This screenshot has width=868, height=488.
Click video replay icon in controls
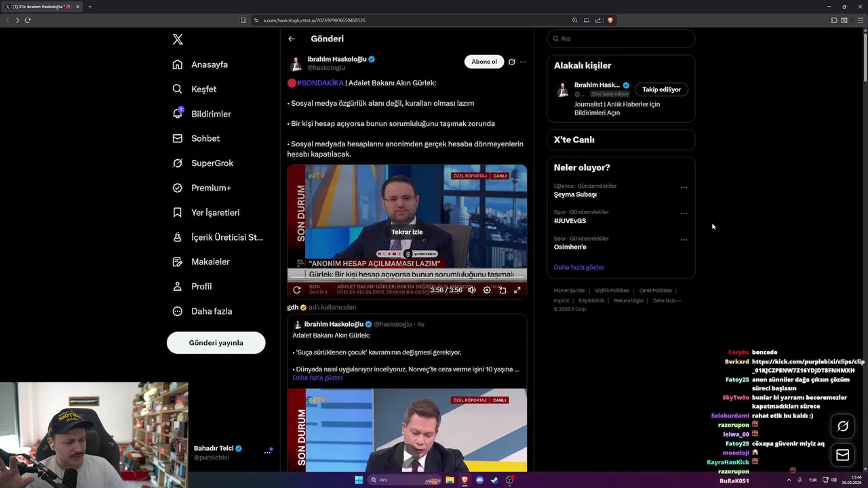click(x=296, y=289)
